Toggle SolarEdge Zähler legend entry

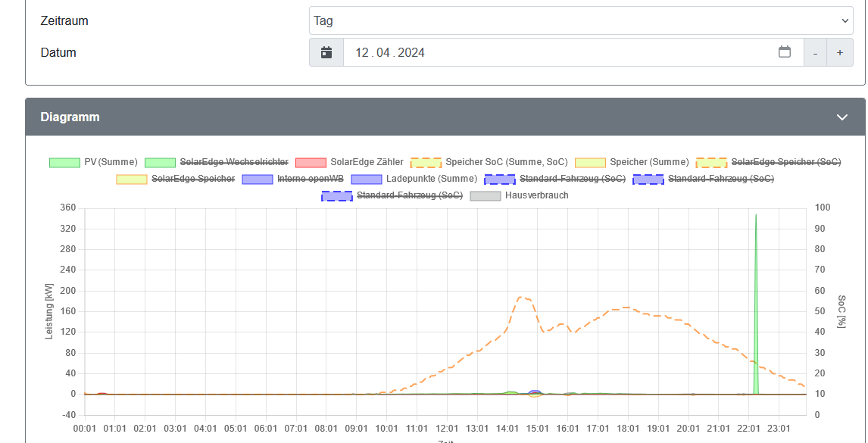[349, 162]
